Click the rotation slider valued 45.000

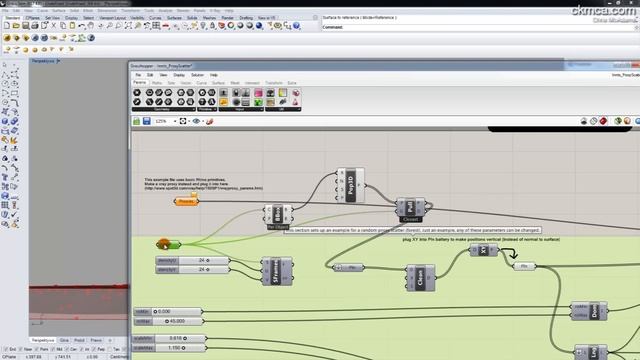[x=168, y=321]
